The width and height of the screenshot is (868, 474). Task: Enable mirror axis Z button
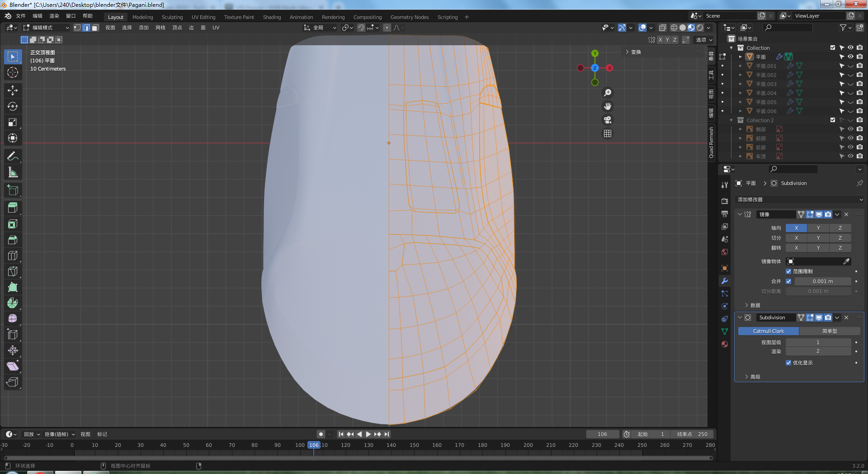tap(840, 228)
